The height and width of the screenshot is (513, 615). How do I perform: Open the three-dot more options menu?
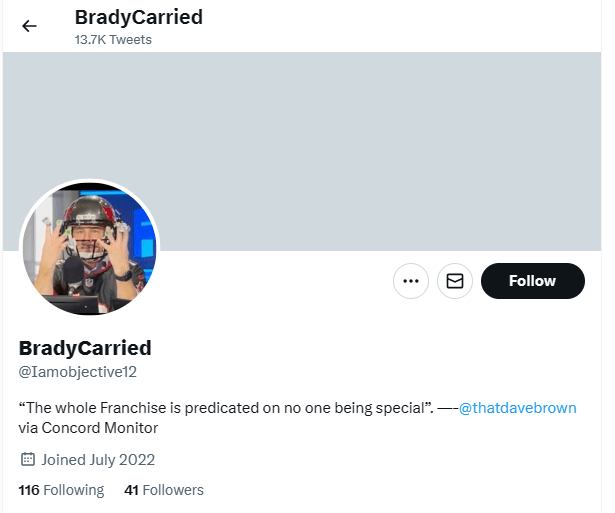(411, 282)
